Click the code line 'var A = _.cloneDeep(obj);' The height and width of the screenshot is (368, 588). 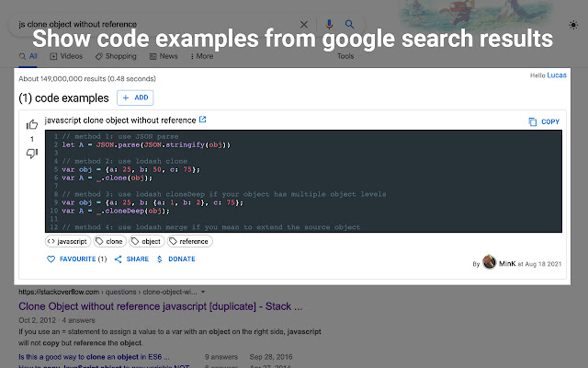pos(116,211)
